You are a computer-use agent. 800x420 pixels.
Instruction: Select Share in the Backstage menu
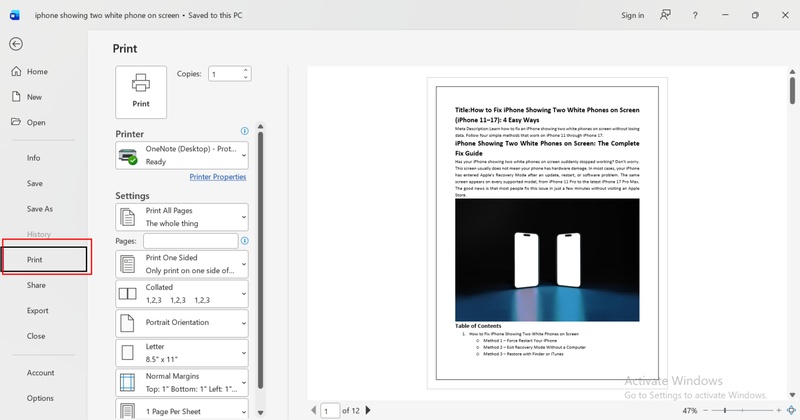pyautogui.click(x=36, y=285)
